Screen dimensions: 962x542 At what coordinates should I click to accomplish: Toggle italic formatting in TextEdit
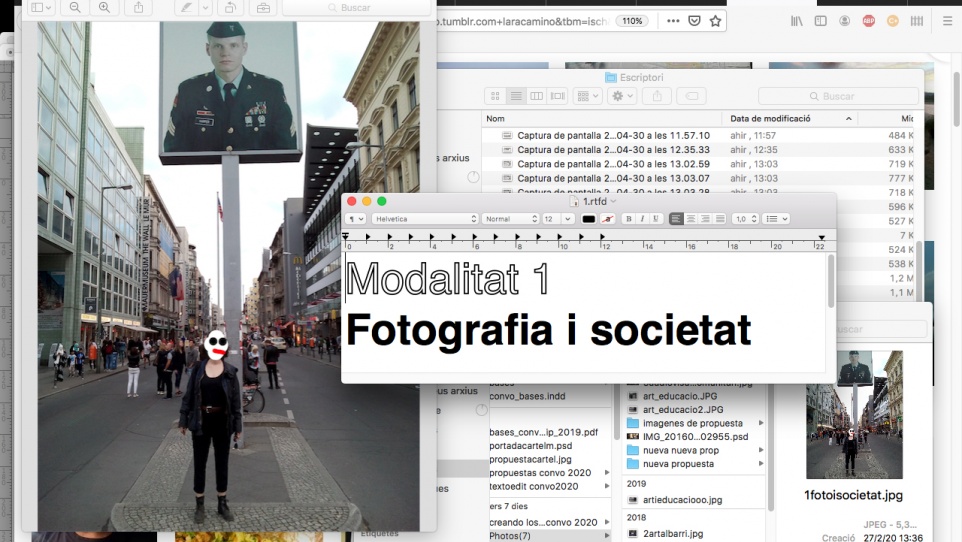641,219
